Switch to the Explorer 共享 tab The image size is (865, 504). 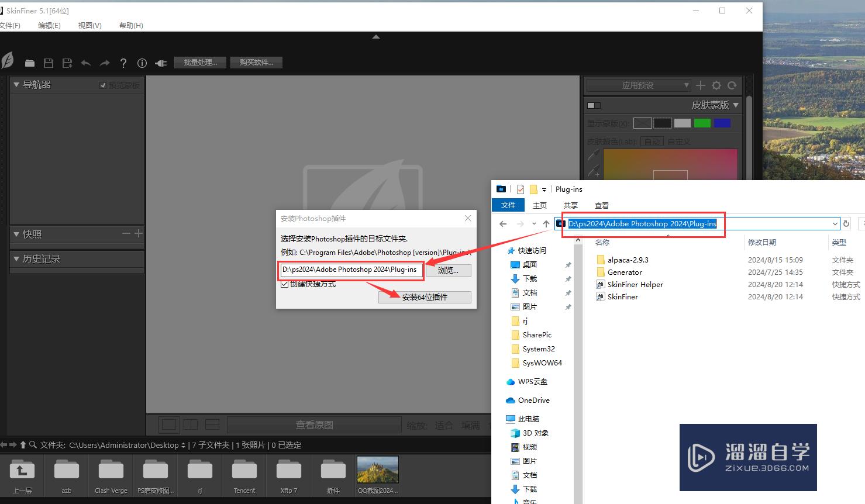point(570,205)
